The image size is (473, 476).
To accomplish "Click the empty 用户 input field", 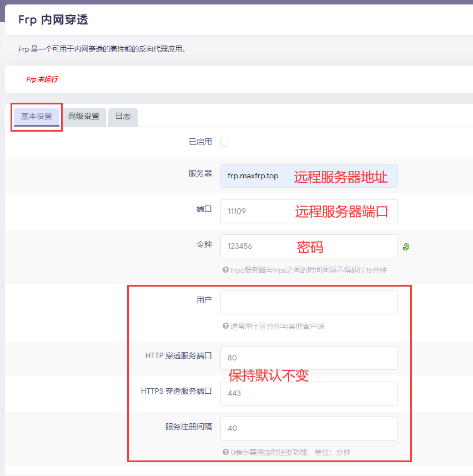I will point(309,302).
